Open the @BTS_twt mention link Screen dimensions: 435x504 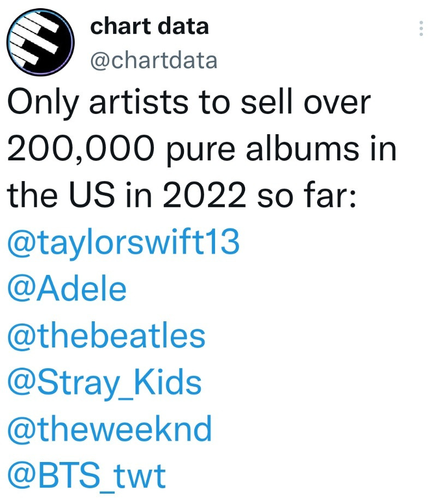point(86,475)
